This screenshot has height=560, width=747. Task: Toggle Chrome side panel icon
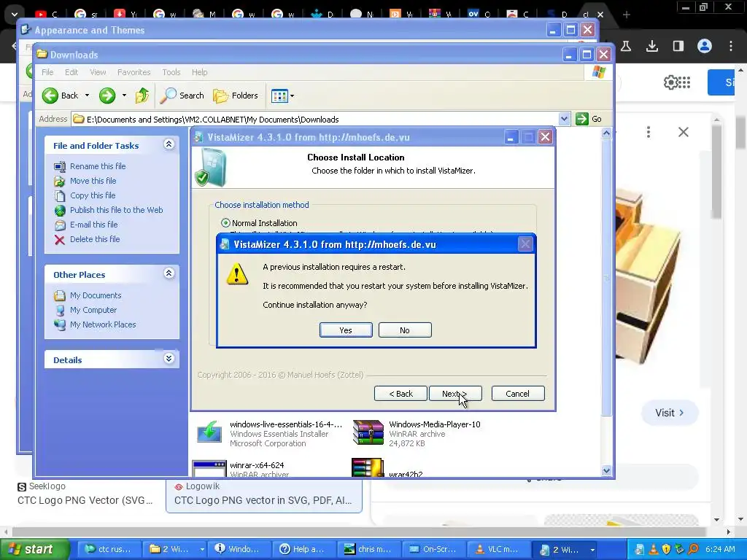tap(678, 46)
